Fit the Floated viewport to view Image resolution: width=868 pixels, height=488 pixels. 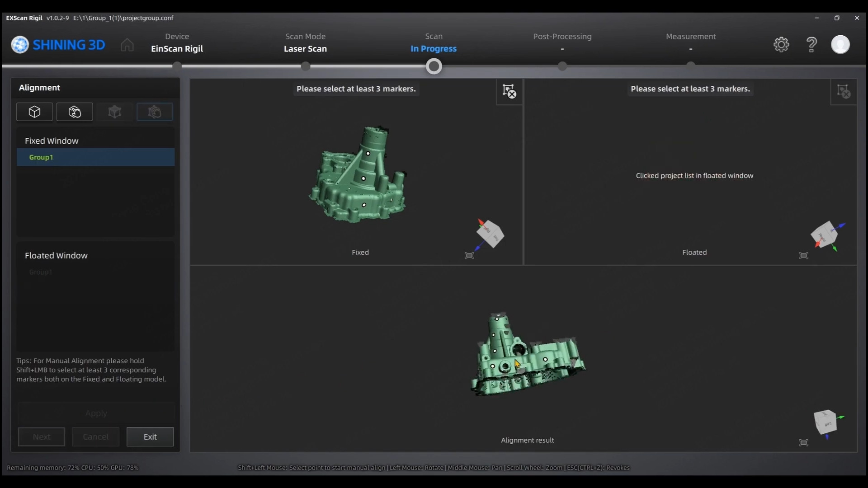[803, 256]
